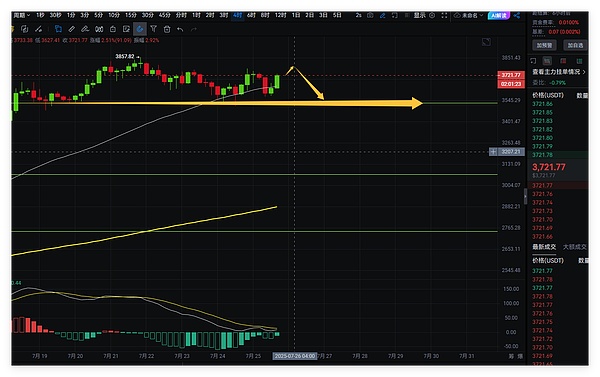This screenshot has width=600, height=377.
Task: Select the filter funnel icon
Action: point(153,29)
